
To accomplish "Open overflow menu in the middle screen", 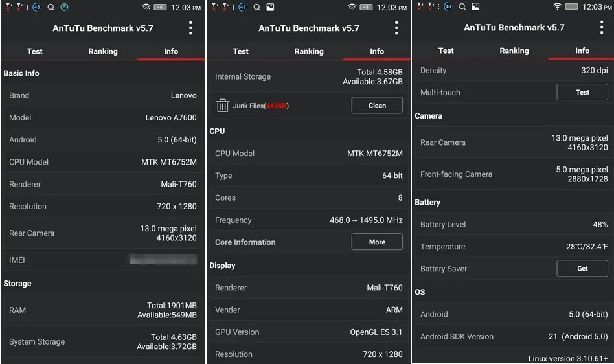I will pos(396,28).
